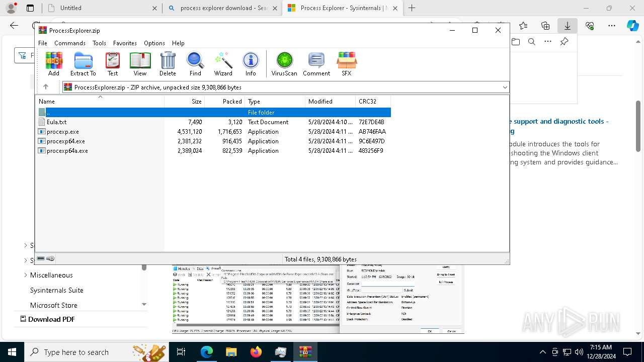Add an archive Comment
The width and height of the screenshot is (644, 362).
point(316,64)
